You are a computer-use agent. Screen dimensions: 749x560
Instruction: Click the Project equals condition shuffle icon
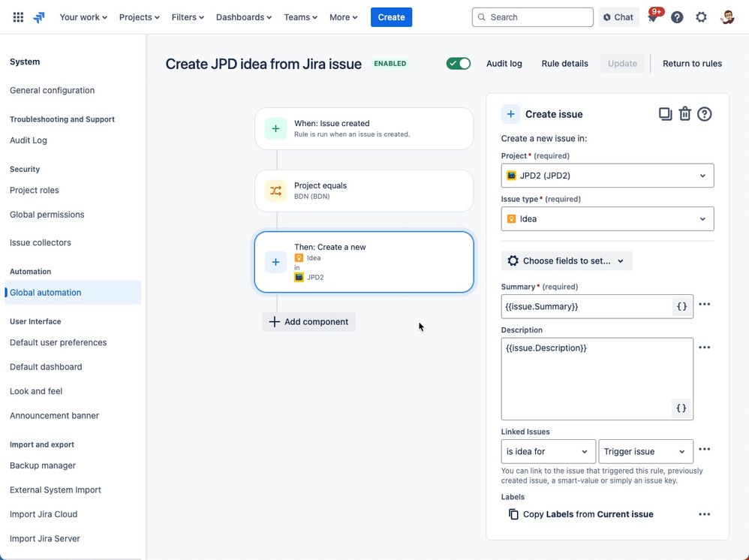tap(275, 191)
